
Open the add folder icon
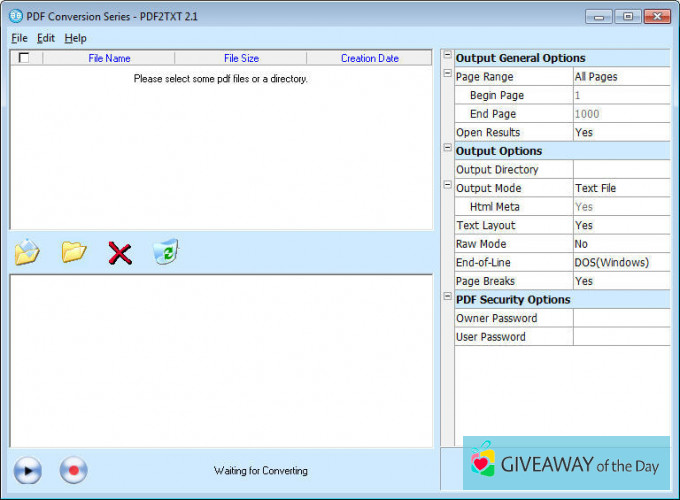74,253
